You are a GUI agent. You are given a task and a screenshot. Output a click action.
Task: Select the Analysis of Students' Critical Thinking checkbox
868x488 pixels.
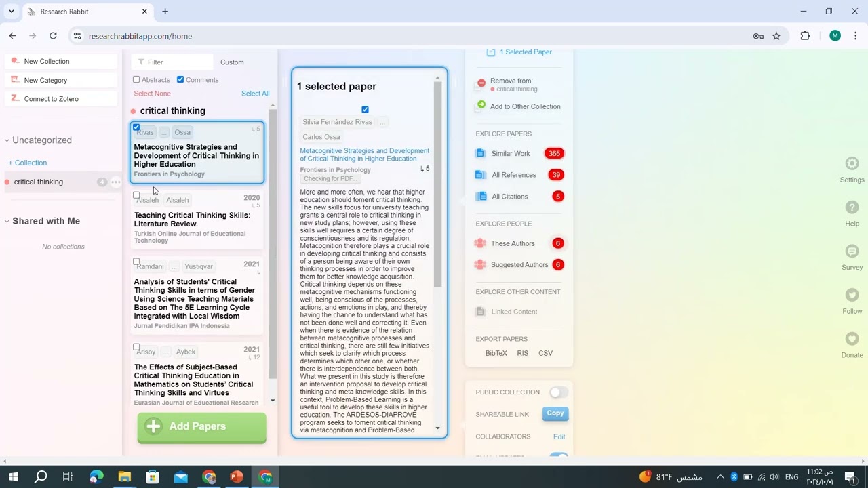pos(136,262)
